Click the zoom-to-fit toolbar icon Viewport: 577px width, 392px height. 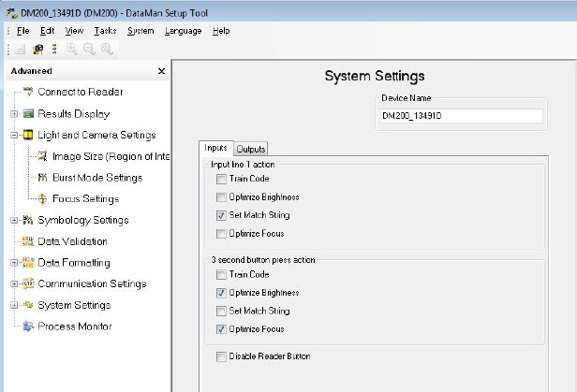coord(107,50)
